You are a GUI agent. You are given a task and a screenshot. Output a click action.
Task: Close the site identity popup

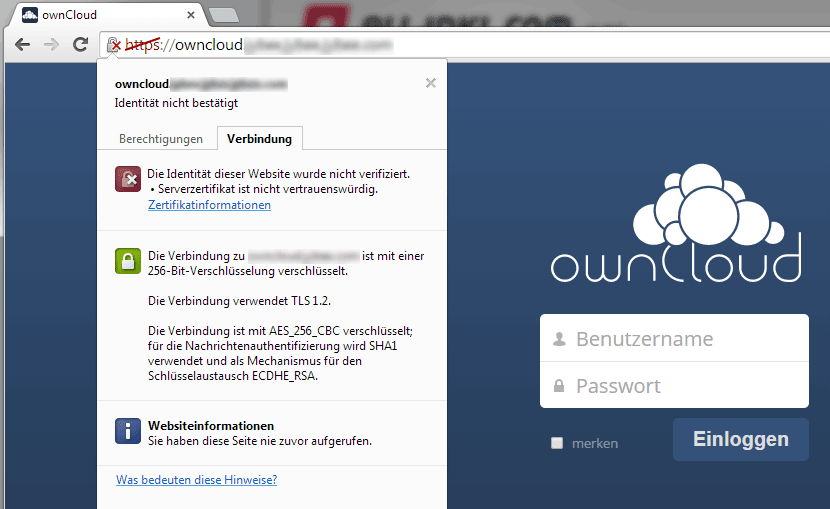coord(431,83)
